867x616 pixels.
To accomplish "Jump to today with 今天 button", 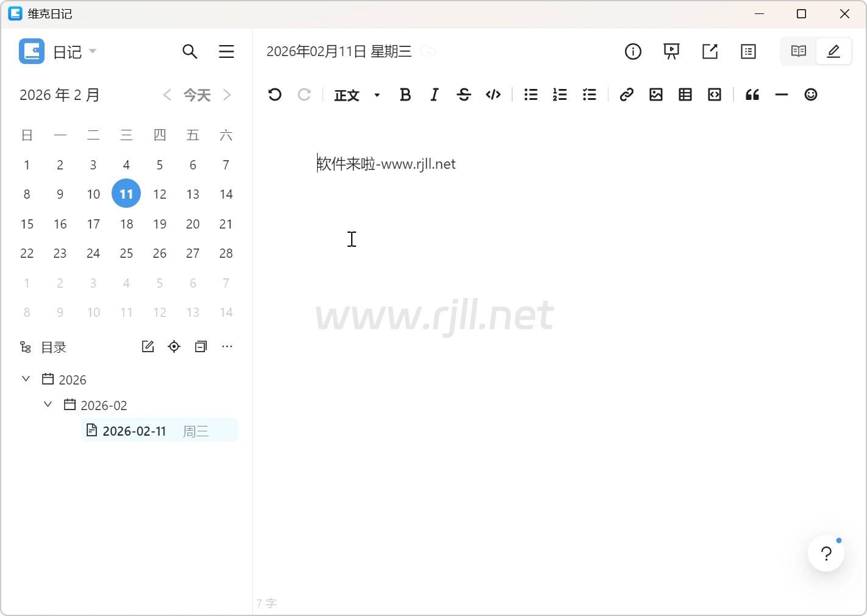I will click(x=197, y=95).
